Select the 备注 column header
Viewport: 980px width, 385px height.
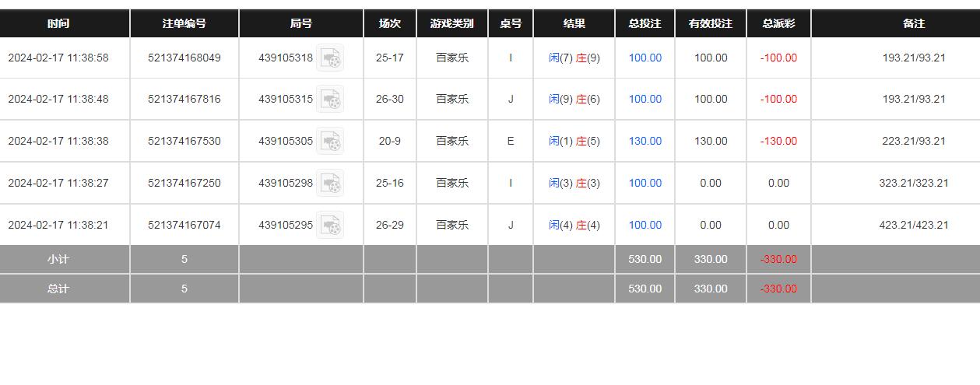pos(913,23)
